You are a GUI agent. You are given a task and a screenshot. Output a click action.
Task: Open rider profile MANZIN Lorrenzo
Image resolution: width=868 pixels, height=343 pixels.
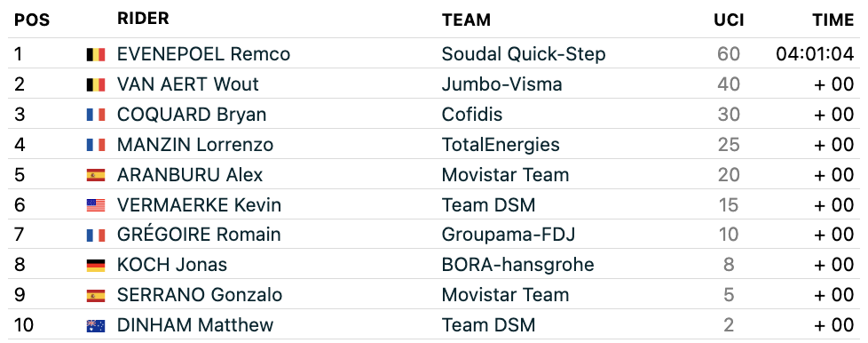coord(195,145)
